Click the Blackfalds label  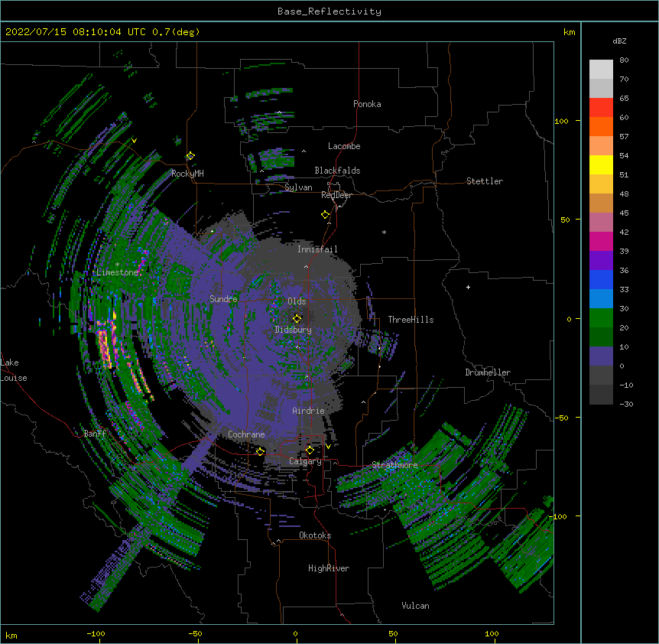(337, 171)
